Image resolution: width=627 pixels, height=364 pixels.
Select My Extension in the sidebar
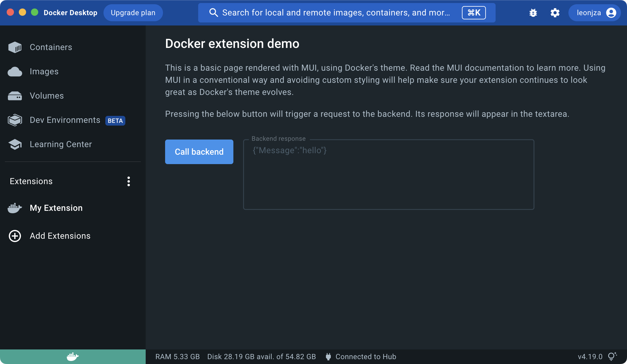point(56,208)
